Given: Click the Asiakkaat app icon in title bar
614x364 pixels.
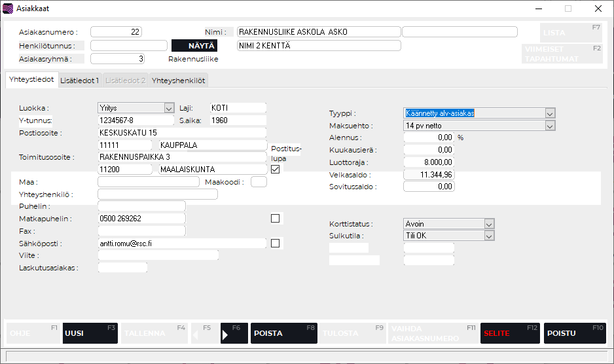Looking at the screenshot, I should (8, 9).
